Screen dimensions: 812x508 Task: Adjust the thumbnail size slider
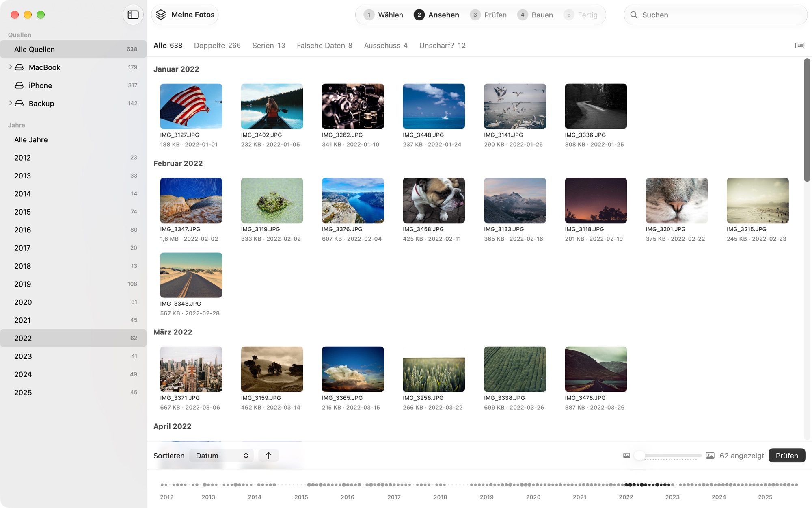(670, 456)
